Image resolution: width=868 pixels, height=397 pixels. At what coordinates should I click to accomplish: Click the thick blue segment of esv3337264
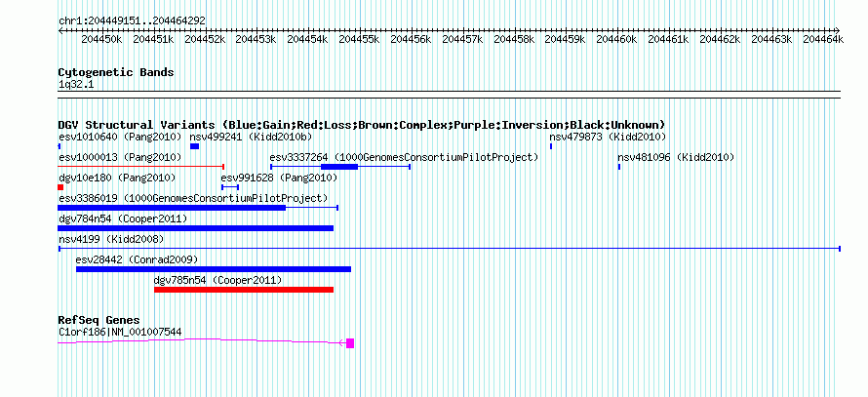pyautogui.click(x=339, y=166)
